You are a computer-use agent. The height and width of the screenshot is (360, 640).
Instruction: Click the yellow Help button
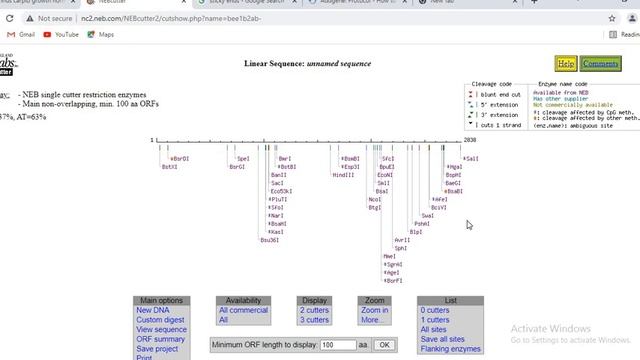566,64
